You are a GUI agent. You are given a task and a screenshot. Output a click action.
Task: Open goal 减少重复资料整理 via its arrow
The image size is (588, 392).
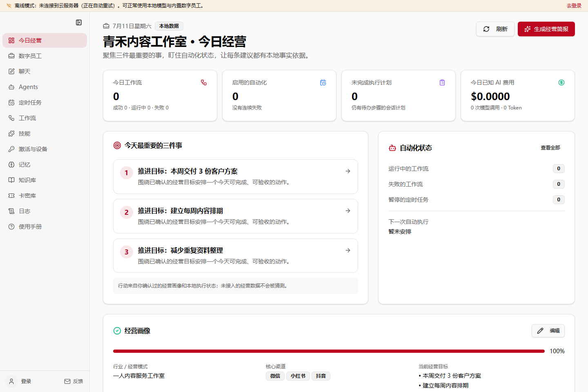[348, 250]
